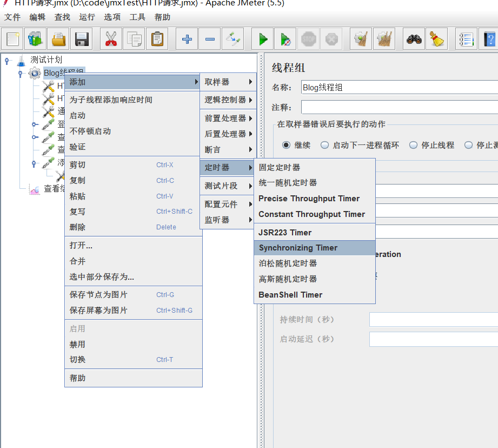Focus the 名称 field containing Blog线程组
The height and width of the screenshot is (448, 498).
(x=400, y=87)
